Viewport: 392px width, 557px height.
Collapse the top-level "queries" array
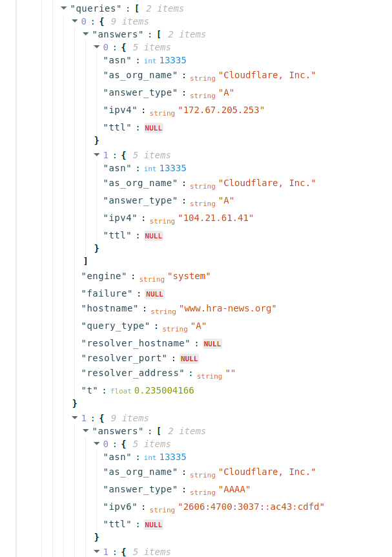coord(64,8)
